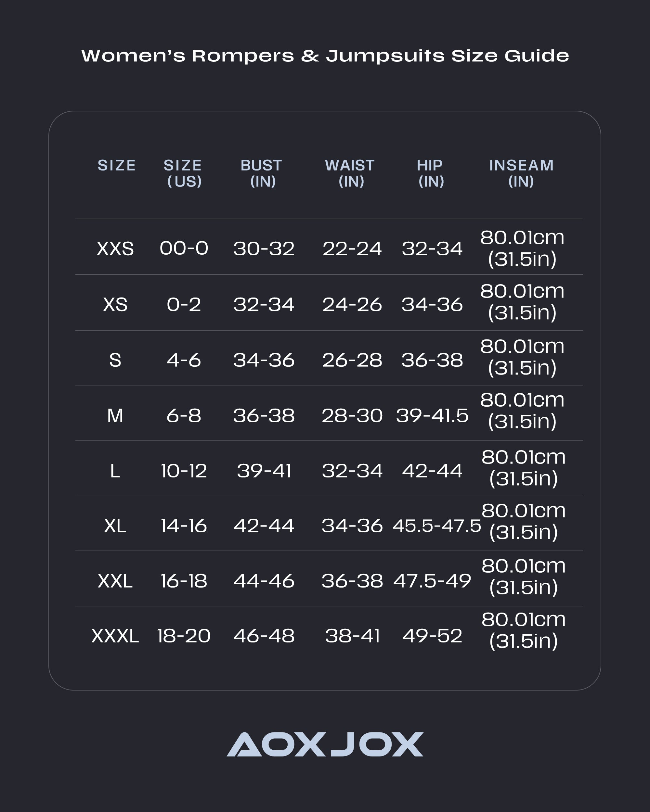Select the SIZE (US) column header
650x812 pixels.
click(183, 173)
